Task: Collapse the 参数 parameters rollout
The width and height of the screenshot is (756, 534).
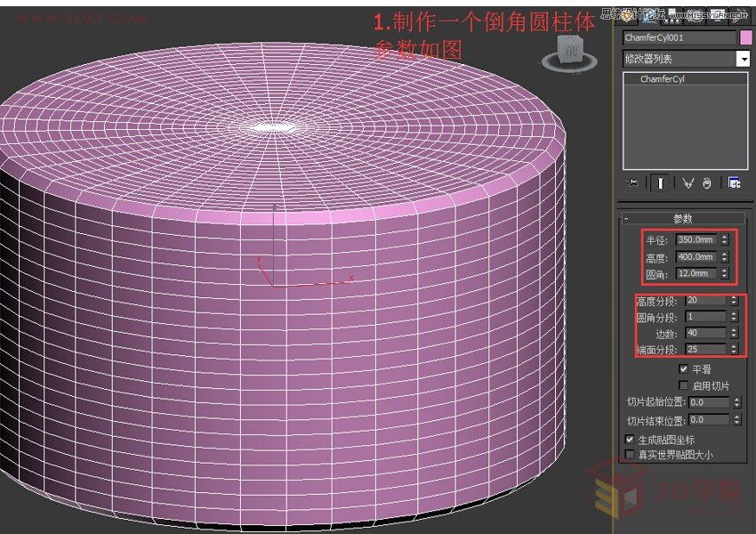Action: point(624,217)
